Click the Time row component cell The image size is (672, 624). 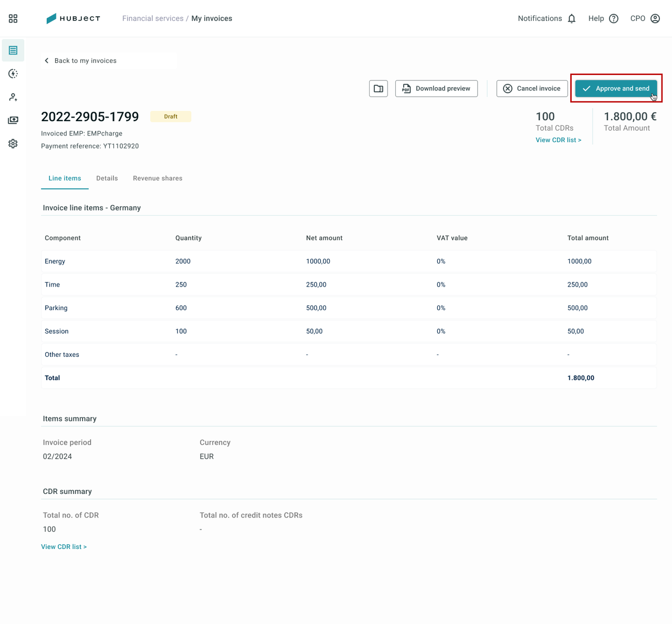pos(52,284)
